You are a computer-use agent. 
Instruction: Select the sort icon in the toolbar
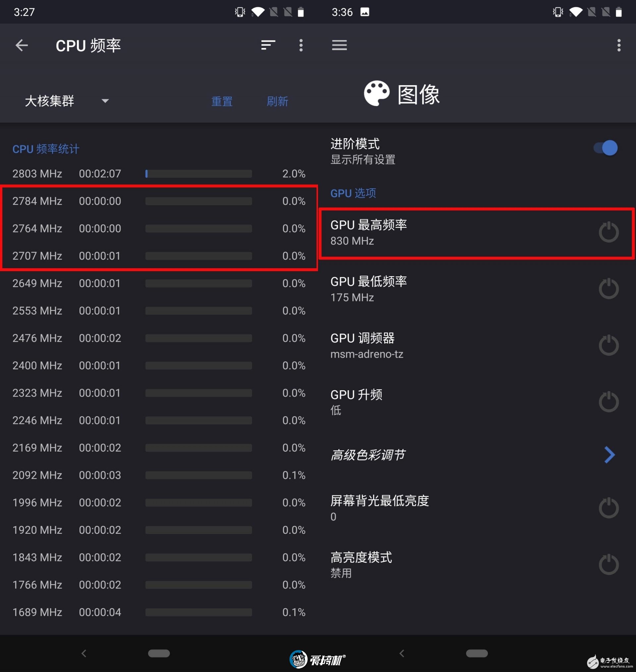268,45
